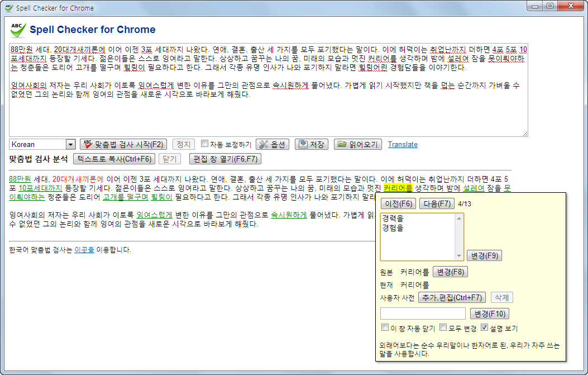This screenshot has width=588, height=375.
Task: Click flagged word 설레여 in analysis
Action: click(474, 188)
